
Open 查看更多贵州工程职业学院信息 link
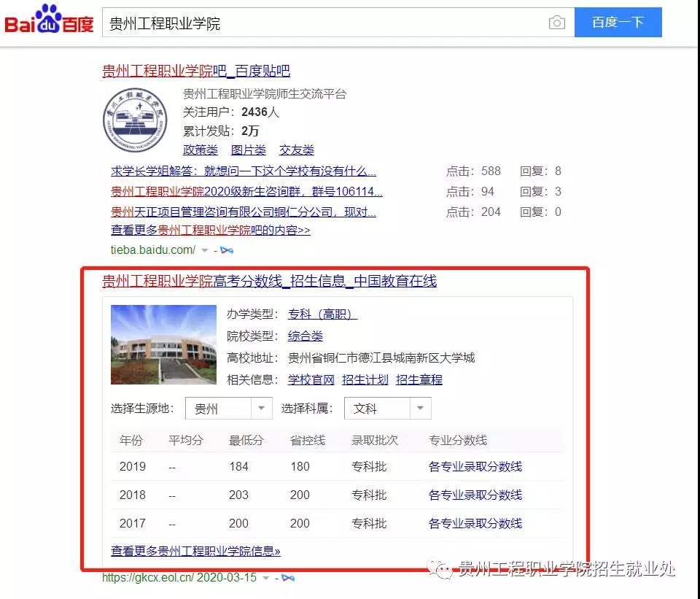195,551
